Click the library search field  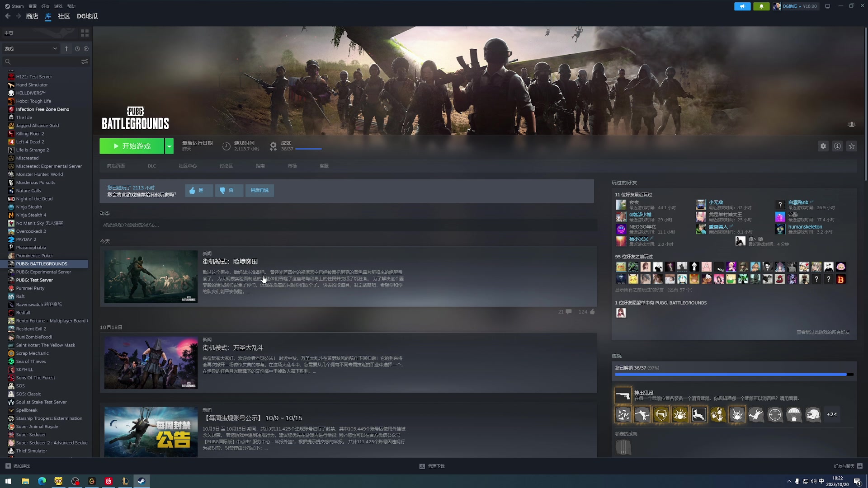click(x=45, y=61)
